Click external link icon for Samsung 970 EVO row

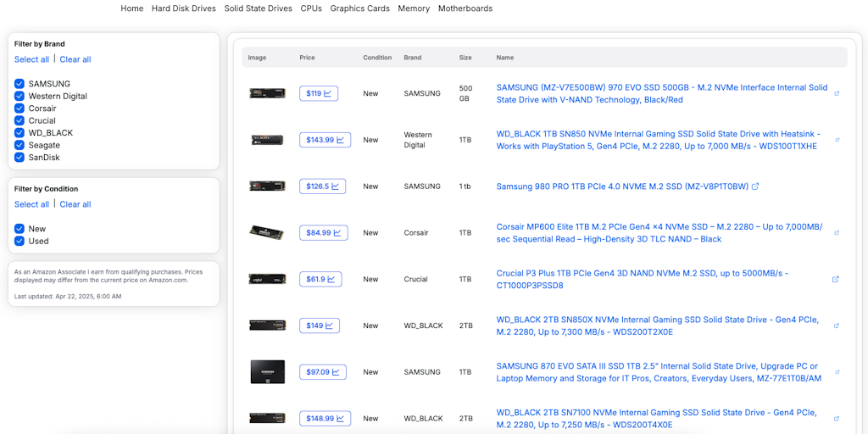point(837,93)
